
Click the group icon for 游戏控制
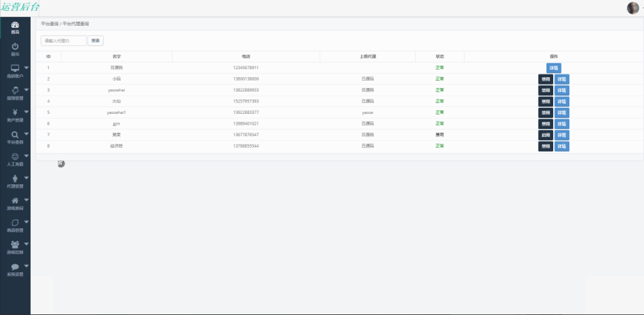coord(15,245)
